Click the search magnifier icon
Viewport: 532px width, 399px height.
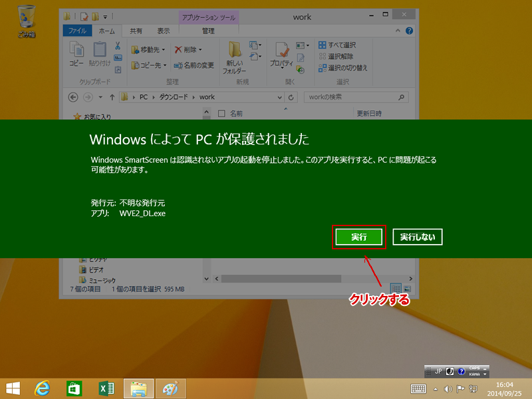pos(402,97)
